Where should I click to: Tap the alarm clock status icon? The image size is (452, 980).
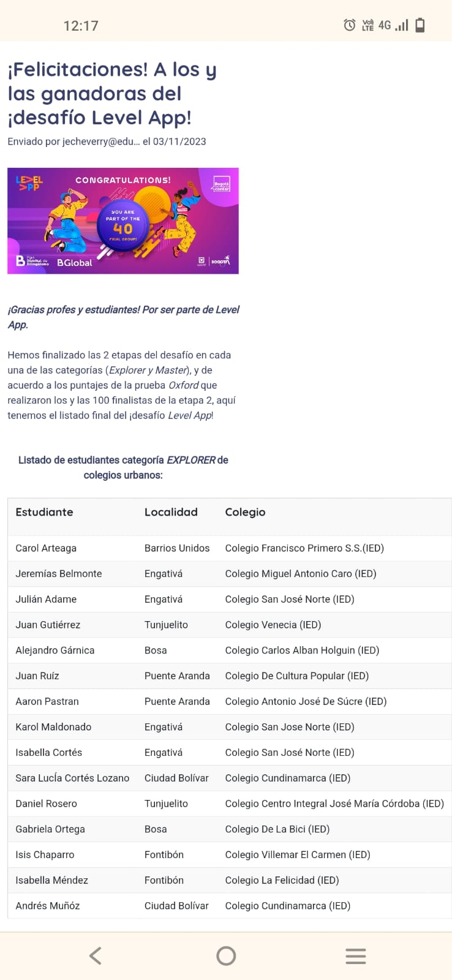click(x=349, y=25)
